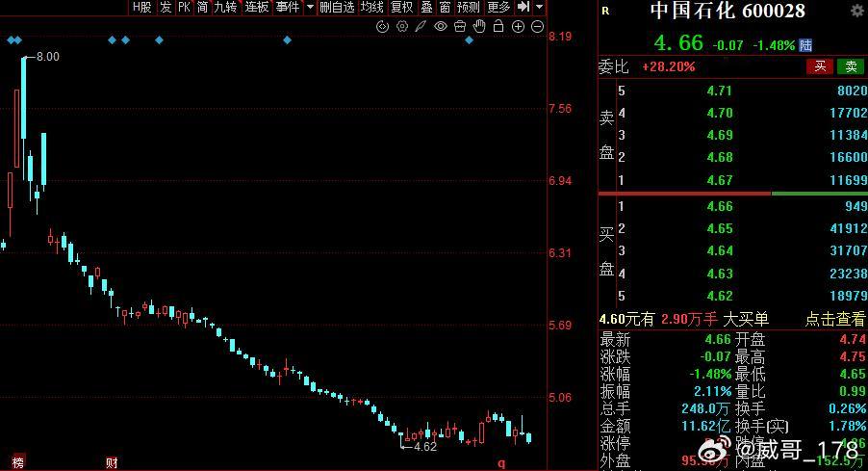The image size is (868, 471).
Task: Click the 最高 4.75 high value
Action: (x=853, y=356)
